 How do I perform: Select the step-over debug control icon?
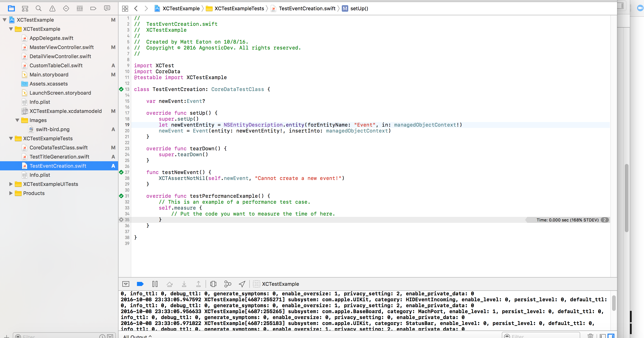[170, 284]
